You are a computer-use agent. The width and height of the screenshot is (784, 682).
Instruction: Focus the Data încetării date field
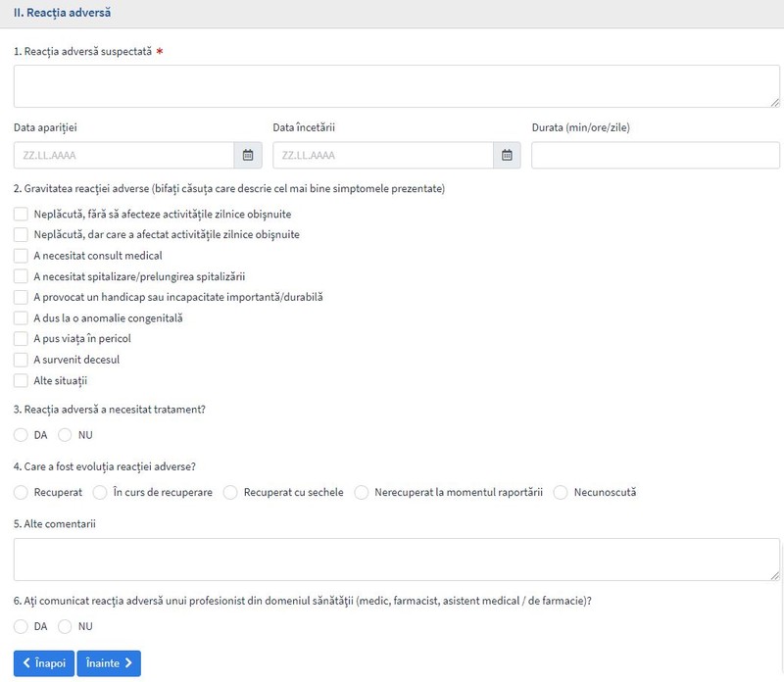click(x=383, y=155)
